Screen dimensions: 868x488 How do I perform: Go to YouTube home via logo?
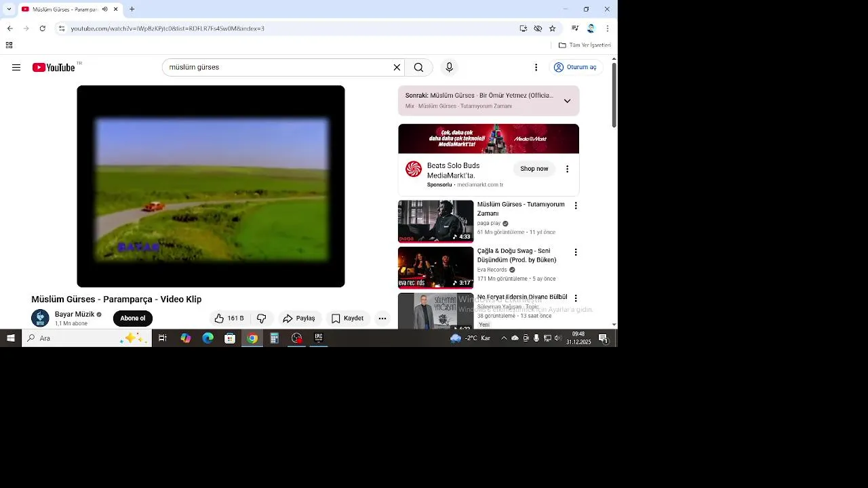click(54, 67)
